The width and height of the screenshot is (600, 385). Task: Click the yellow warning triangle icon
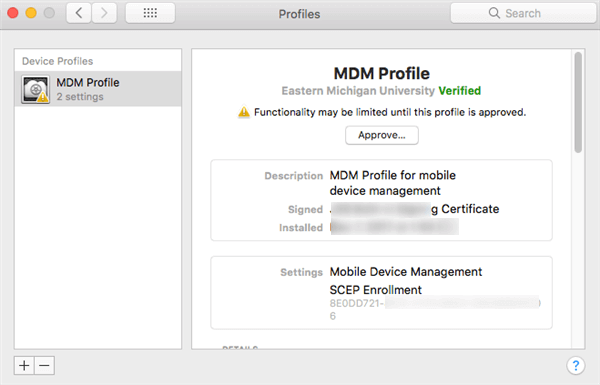coord(244,112)
